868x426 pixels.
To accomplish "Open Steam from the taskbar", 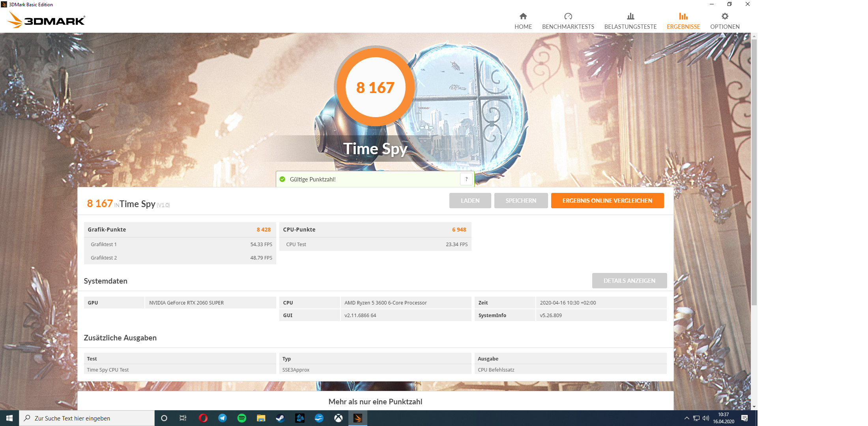I will (280, 418).
